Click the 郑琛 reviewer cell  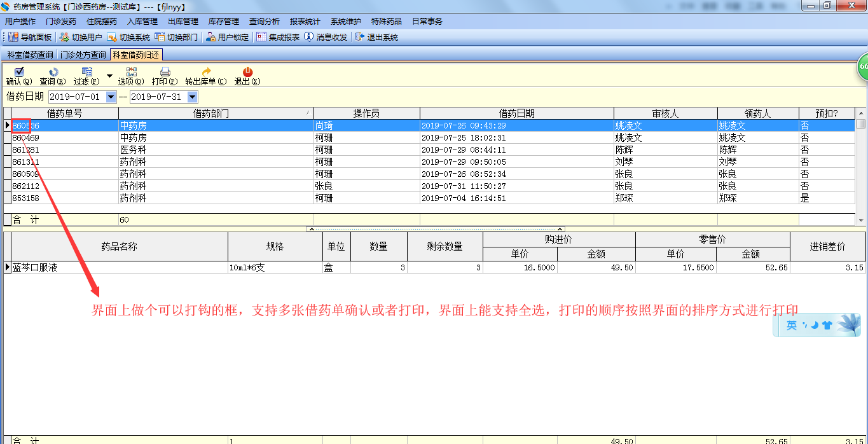pos(666,198)
